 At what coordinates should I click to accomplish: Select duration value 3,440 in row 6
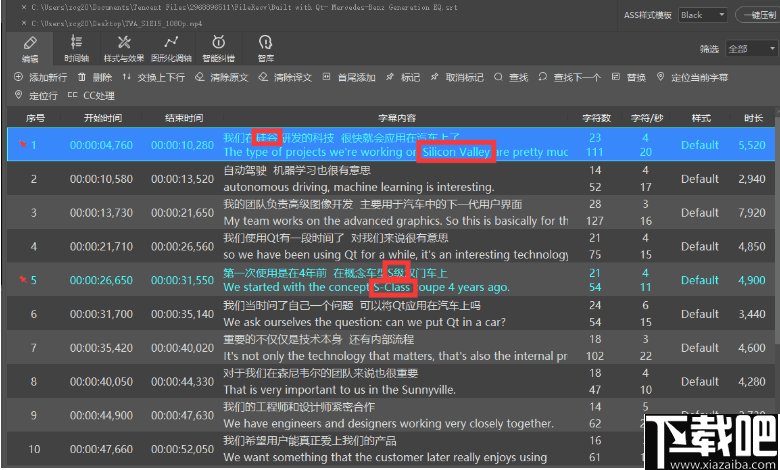(752, 314)
